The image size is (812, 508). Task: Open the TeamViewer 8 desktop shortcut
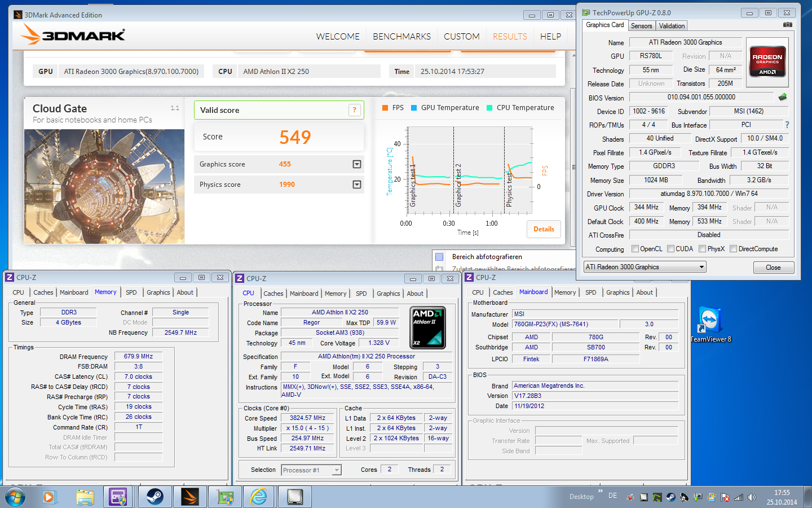pos(710,325)
